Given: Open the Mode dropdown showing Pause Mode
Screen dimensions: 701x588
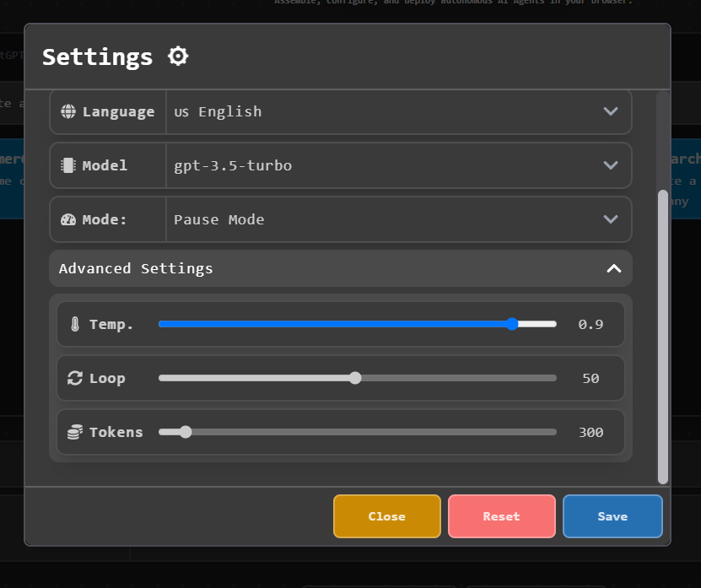Looking at the screenshot, I should click(398, 219).
